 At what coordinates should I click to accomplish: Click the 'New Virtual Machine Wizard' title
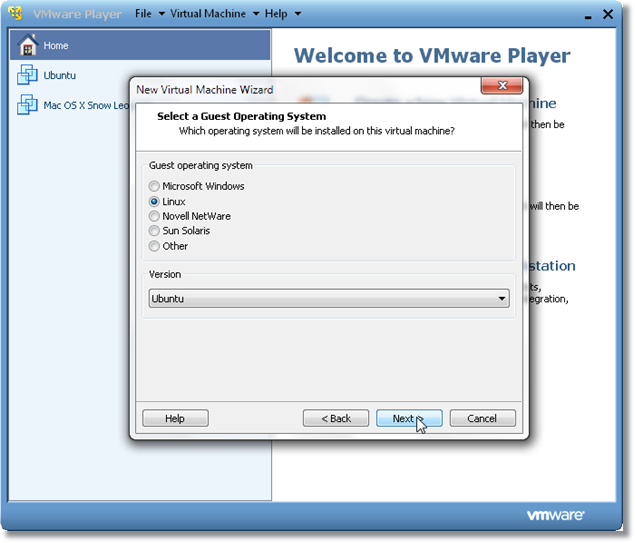click(x=205, y=89)
